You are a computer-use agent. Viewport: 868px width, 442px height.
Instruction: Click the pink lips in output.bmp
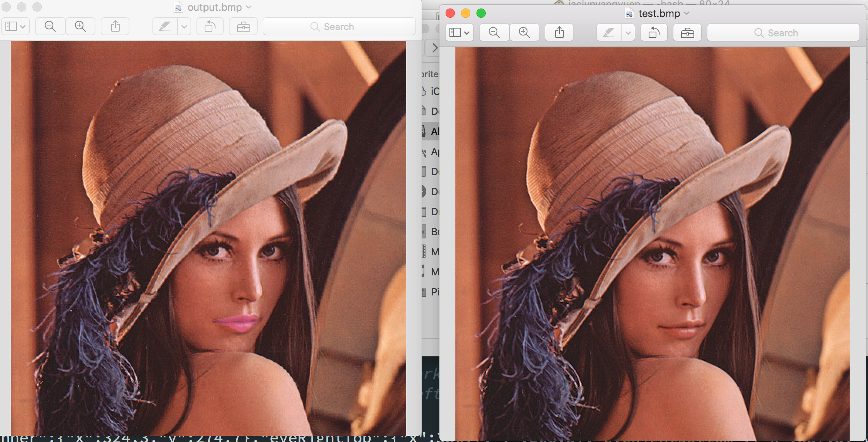[x=239, y=322]
